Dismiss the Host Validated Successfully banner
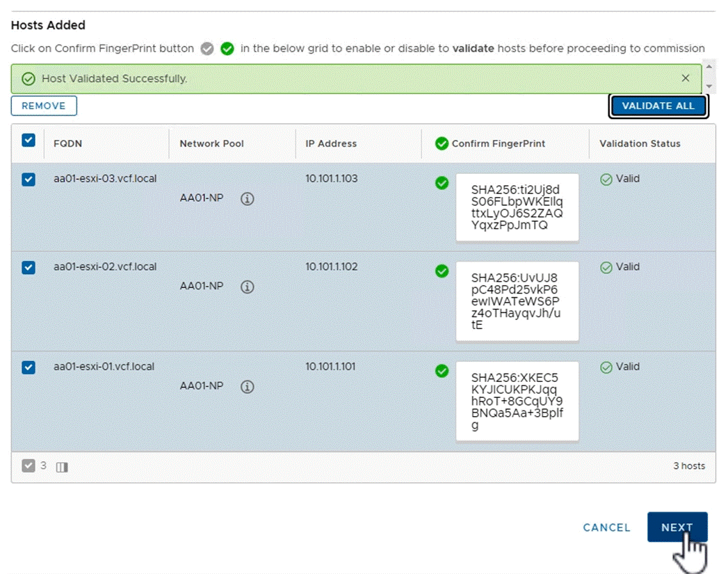This screenshot has width=728, height=574. tap(685, 78)
